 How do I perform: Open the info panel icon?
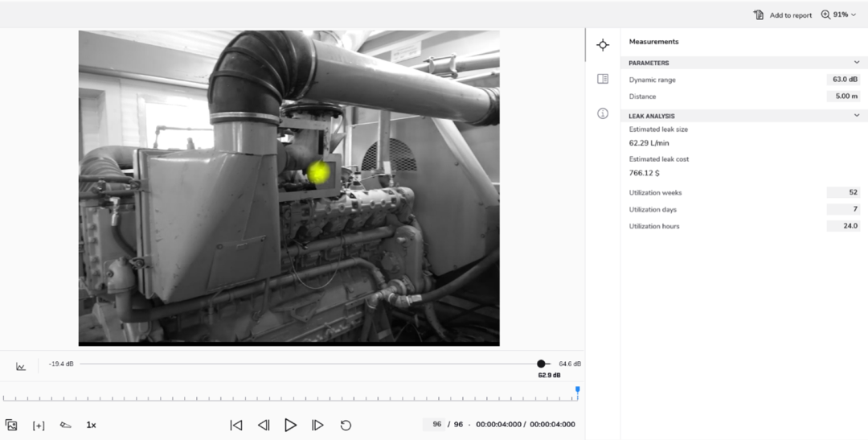coord(603,113)
